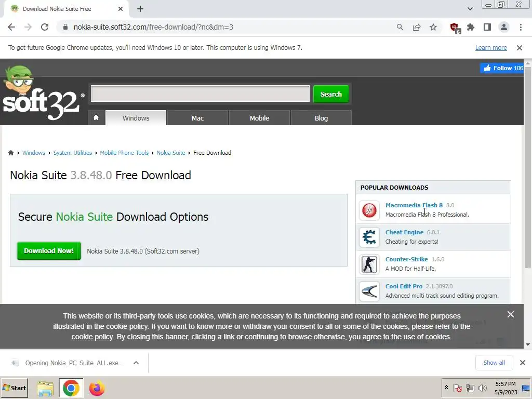Select the Mac tab
The width and height of the screenshot is (532, 399).
(197, 118)
